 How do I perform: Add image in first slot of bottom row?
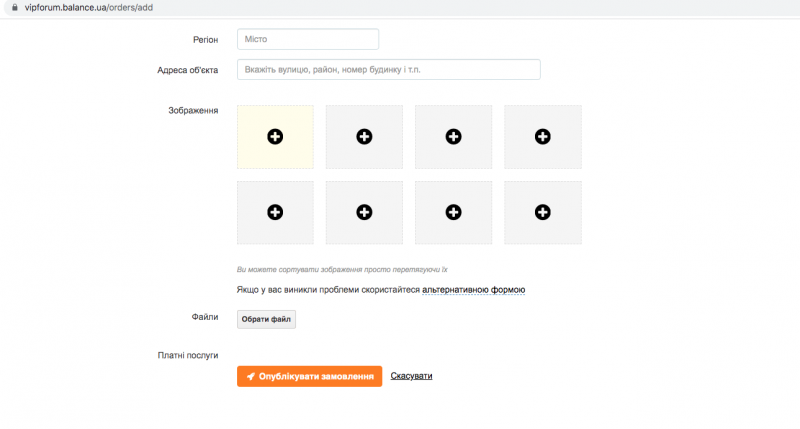[275, 212]
